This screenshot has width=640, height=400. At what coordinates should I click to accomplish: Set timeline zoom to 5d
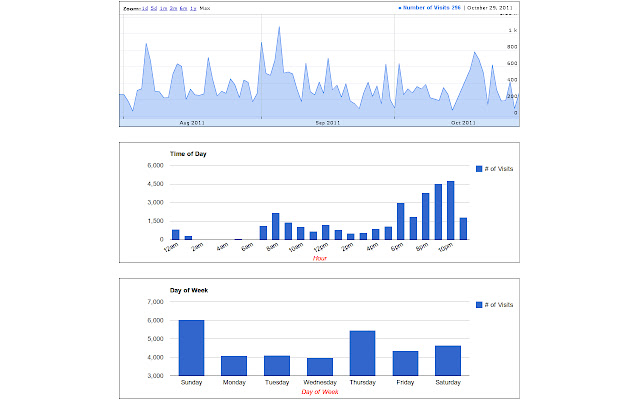(156, 8)
